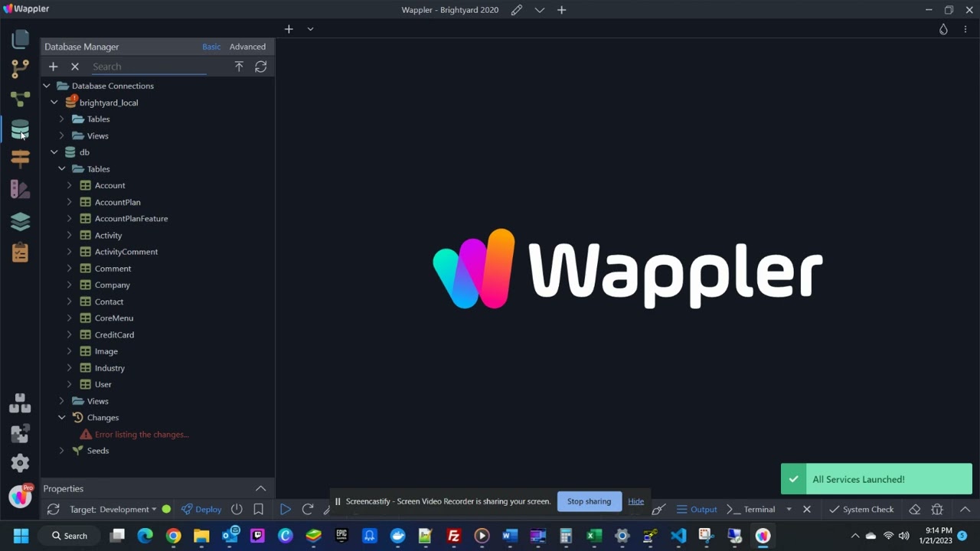Focus the database Search field

tap(149, 67)
